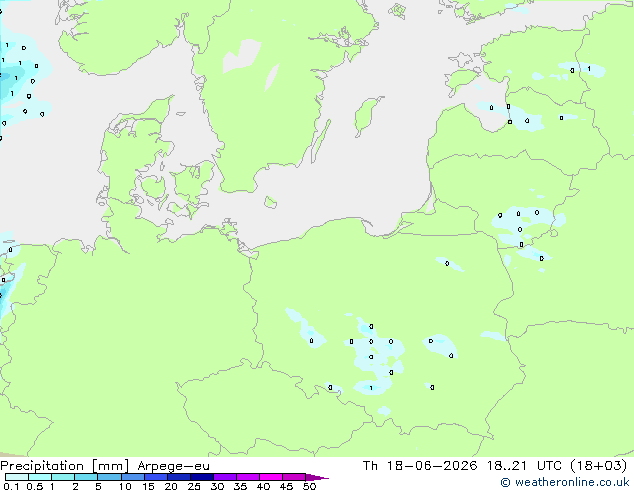The width and height of the screenshot is (634, 490).
Task: Click the 5–10 mm legend color box
Action: click(109, 477)
